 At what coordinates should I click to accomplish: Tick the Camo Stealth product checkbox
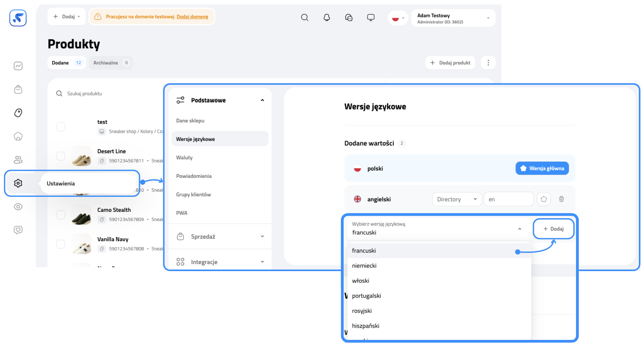(60, 215)
